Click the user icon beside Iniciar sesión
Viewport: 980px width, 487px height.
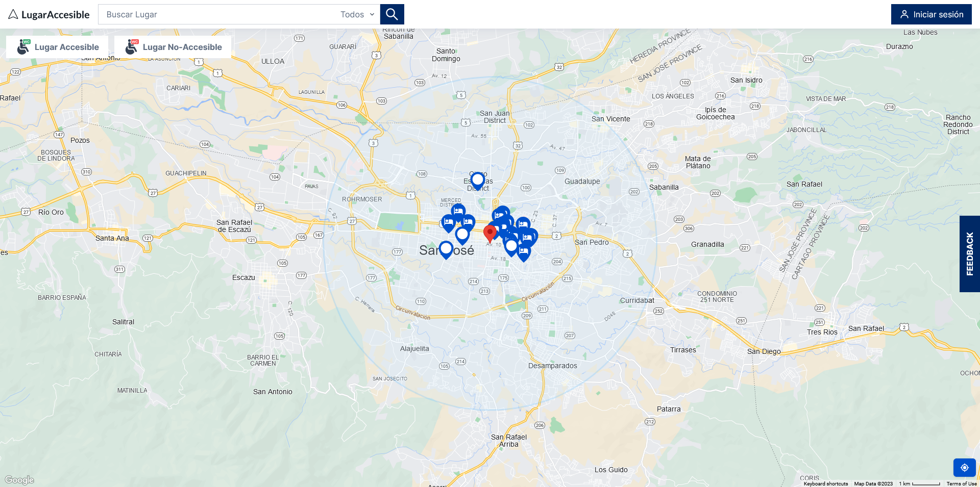click(x=904, y=14)
